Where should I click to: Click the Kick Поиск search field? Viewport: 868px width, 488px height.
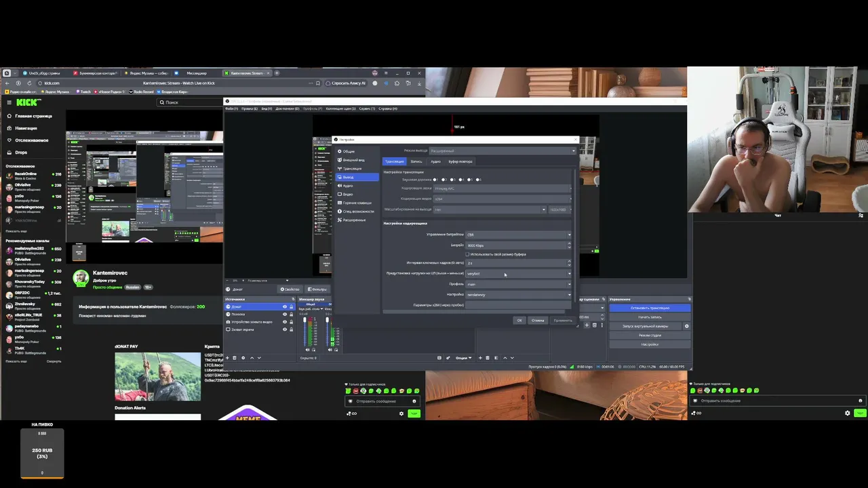[x=191, y=102]
